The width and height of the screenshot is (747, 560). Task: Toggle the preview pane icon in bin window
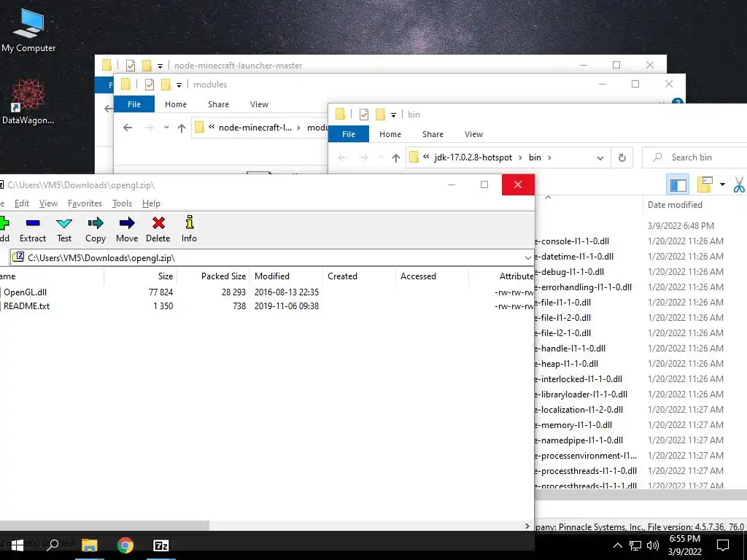[x=678, y=184]
